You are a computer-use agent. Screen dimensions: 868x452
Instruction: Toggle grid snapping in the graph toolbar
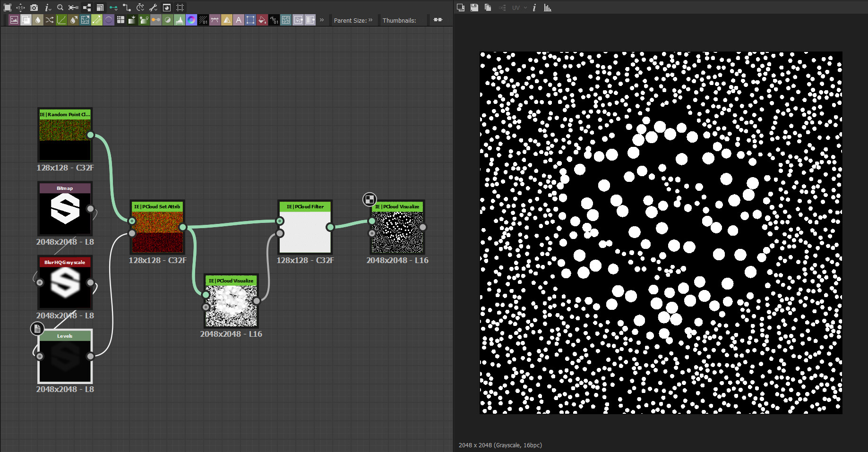(180, 8)
